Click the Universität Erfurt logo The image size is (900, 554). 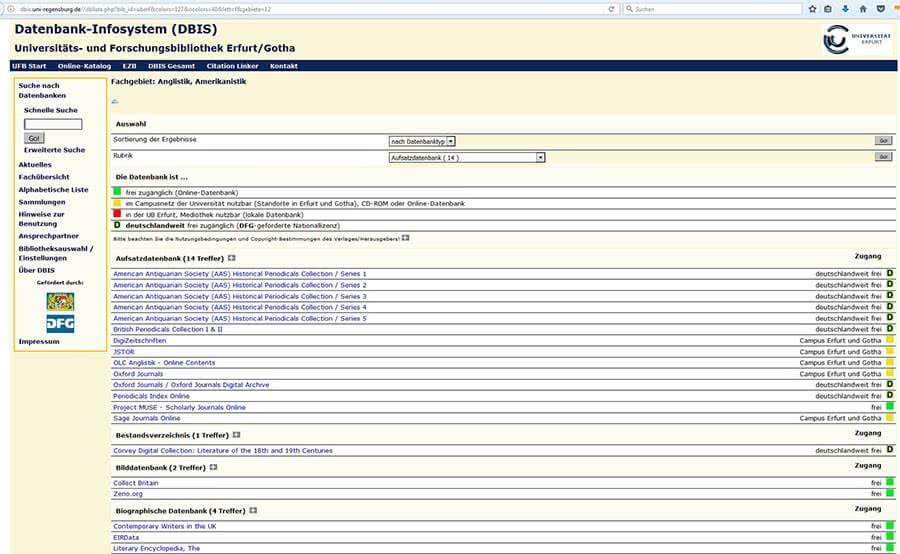point(857,40)
